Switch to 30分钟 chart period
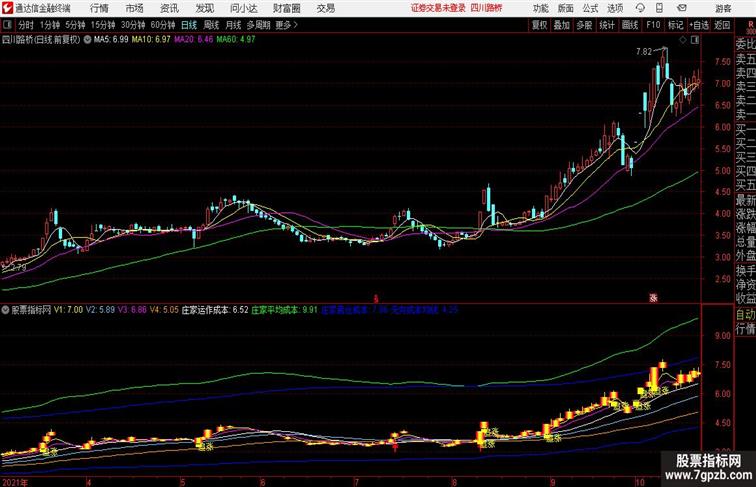Viewport: 756px width, 487px height. [133, 25]
